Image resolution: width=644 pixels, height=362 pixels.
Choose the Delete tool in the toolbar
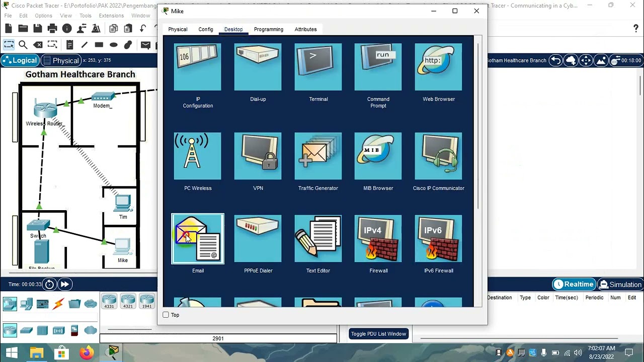click(x=37, y=45)
